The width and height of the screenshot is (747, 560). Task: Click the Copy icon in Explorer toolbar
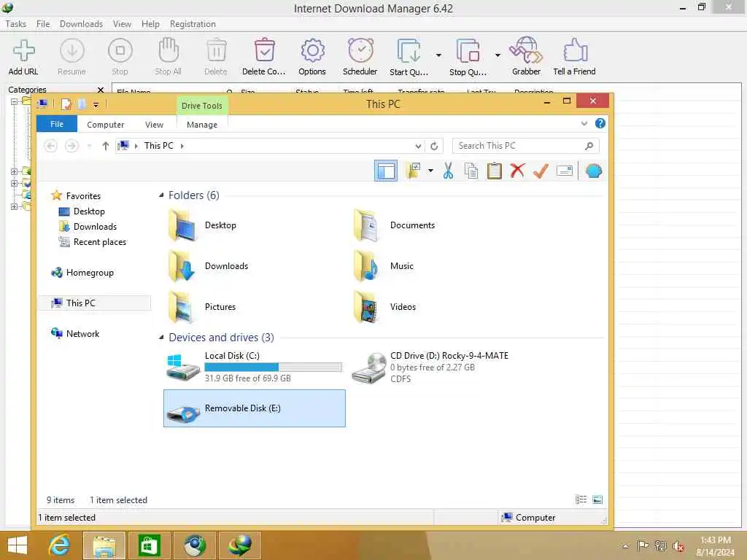pyautogui.click(x=471, y=171)
